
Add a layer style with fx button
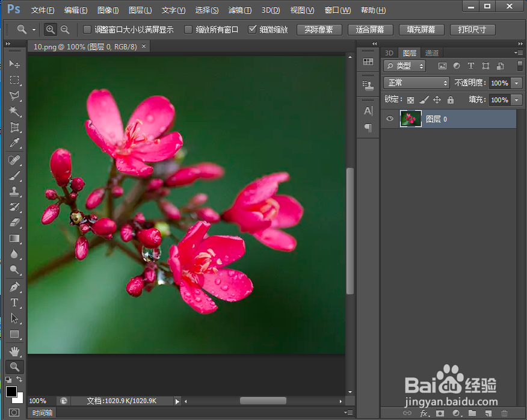click(425, 413)
